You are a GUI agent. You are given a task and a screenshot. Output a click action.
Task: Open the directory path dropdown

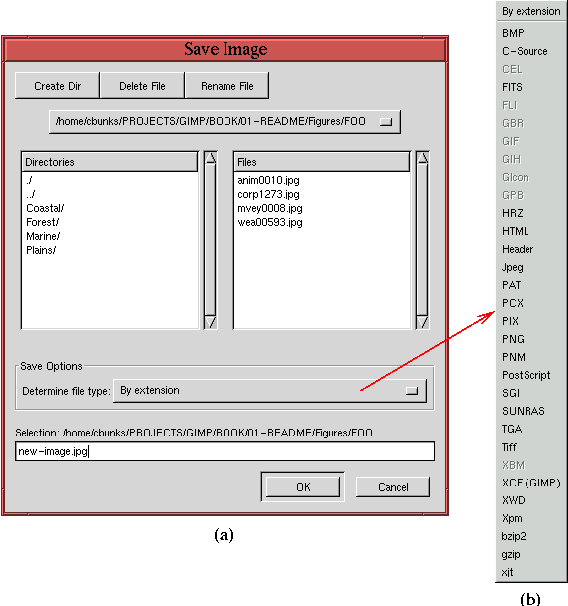tap(225, 122)
